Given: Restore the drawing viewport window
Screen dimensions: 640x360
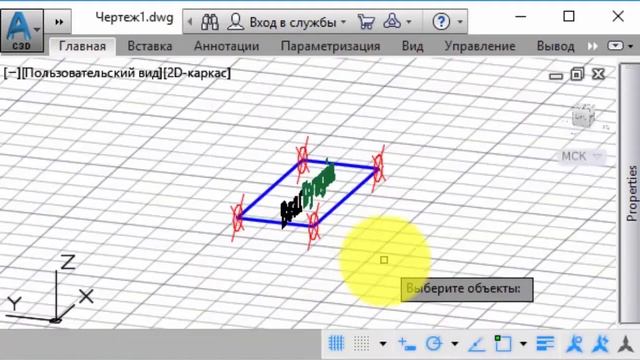Looking at the screenshot, I should click(x=577, y=74).
